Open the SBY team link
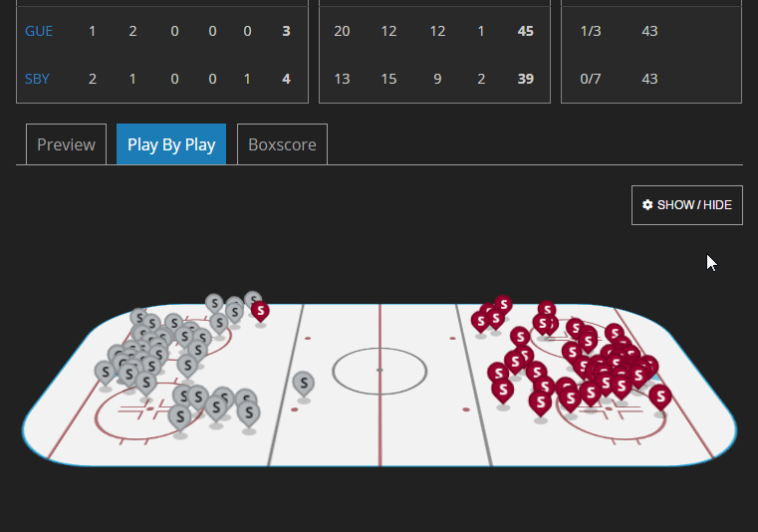Viewport: 758px width, 532px height. click(x=37, y=79)
